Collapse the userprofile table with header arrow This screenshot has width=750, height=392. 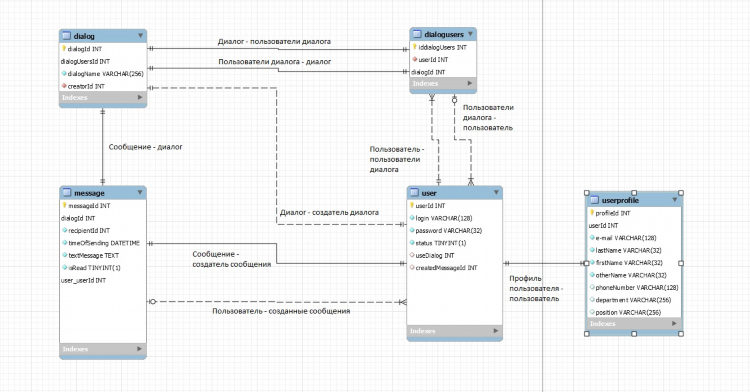(674, 199)
